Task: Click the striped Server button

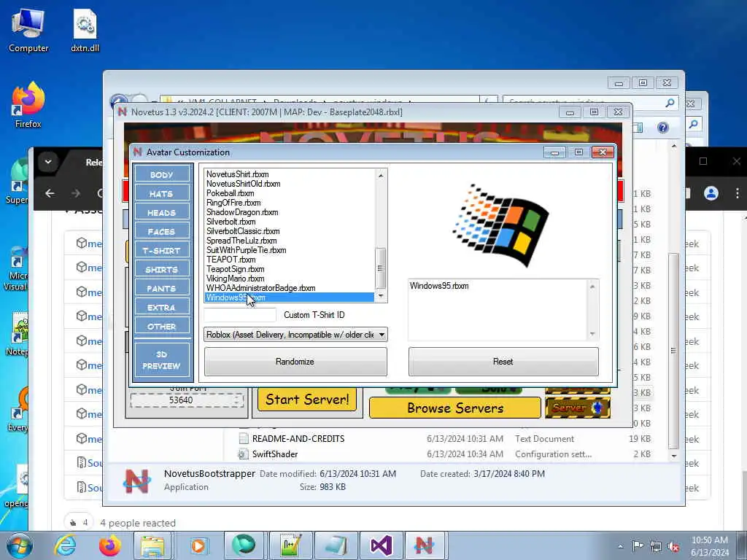Action: 578,408
